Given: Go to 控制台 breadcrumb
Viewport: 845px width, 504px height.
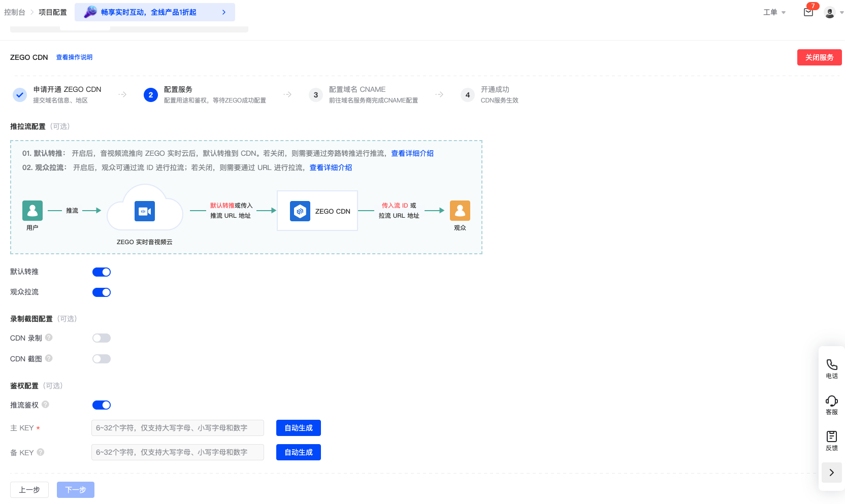Looking at the screenshot, I should (15, 12).
